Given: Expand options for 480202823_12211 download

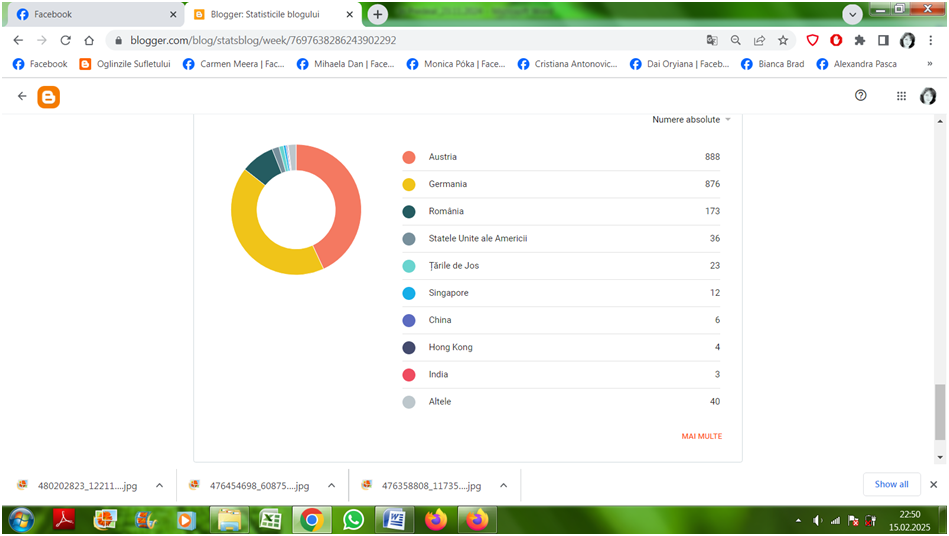Looking at the screenshot, I should 159,485.
